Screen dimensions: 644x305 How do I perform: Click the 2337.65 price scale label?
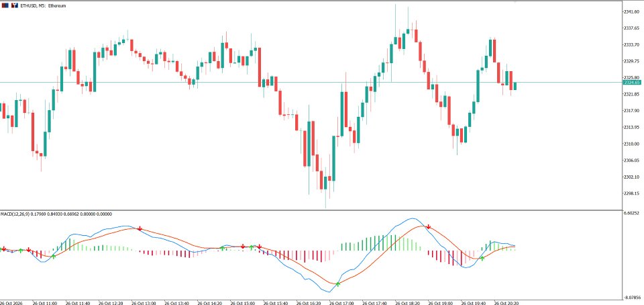click(631, 28)
